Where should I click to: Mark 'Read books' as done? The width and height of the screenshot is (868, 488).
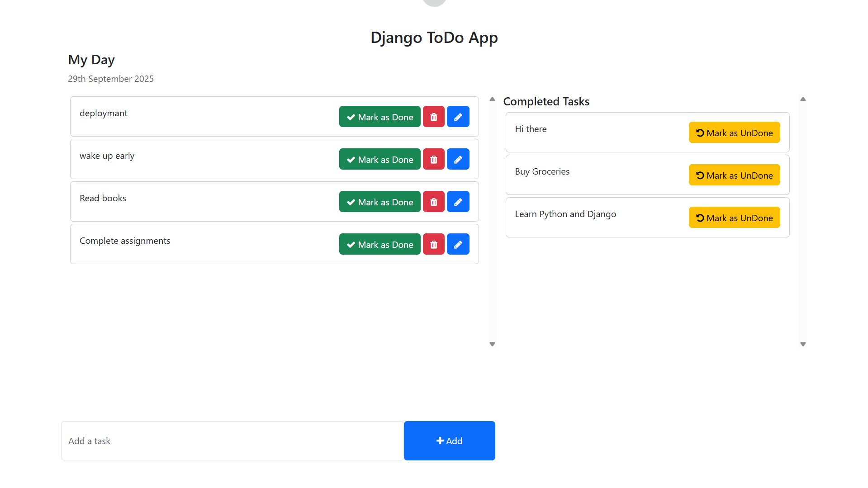379,202
